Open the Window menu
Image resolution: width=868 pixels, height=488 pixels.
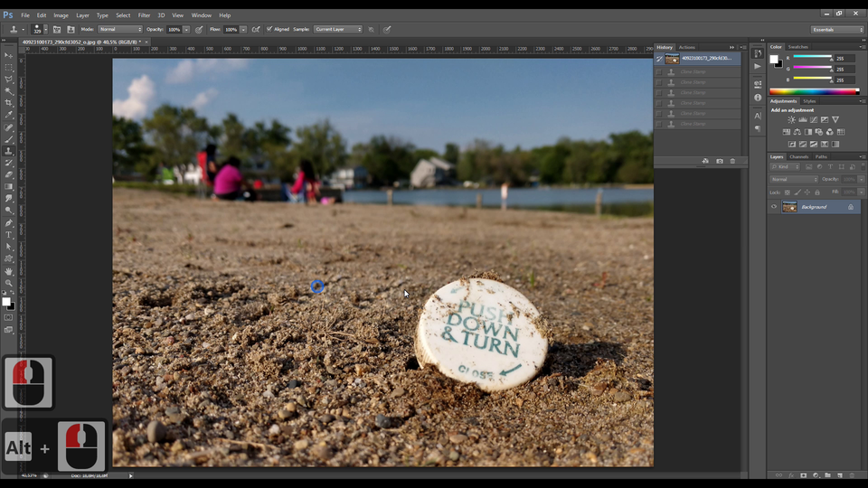201,15
